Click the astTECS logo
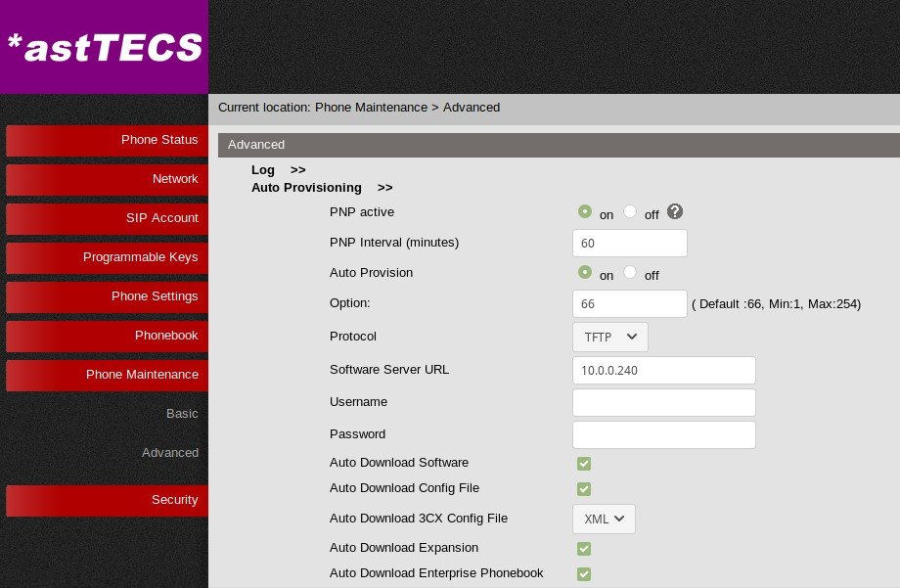Screen dimensions: 900x588 (104, 47)
